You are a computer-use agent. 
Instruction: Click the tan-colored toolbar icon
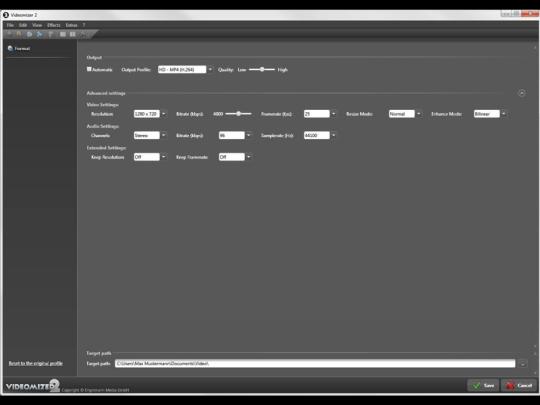point(19,34)
